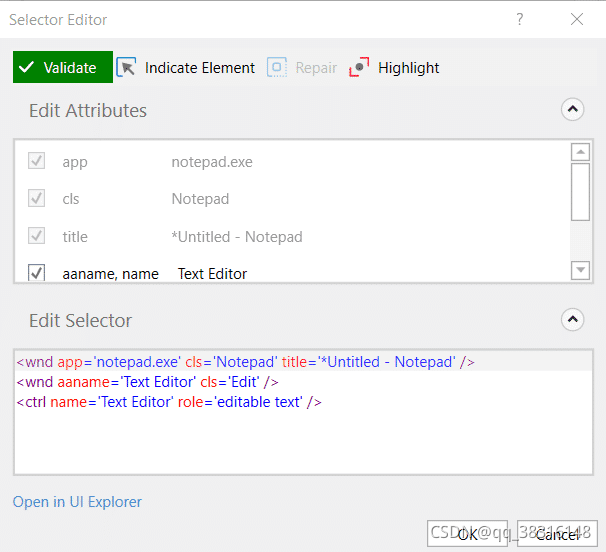The width and height of the screenshot is (606, 552).
Task: Open in UI Explorer link
Action: click(x=77, y=502)
